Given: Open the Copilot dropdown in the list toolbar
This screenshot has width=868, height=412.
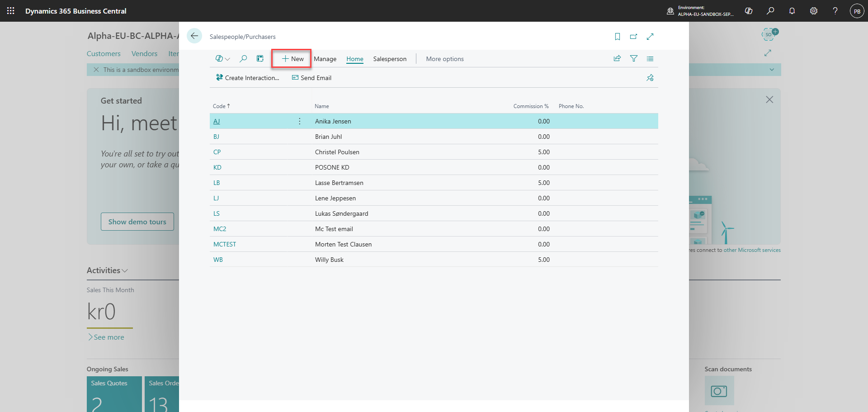Looking at the screenshot, I should [223, 59].
